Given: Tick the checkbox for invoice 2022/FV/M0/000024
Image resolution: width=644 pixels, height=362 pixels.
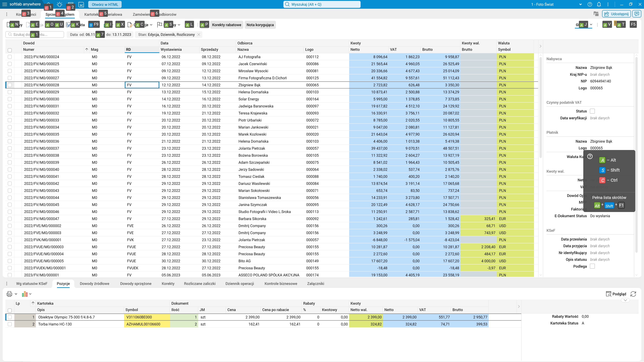Looking at the screenshot, I should (10, 57).
